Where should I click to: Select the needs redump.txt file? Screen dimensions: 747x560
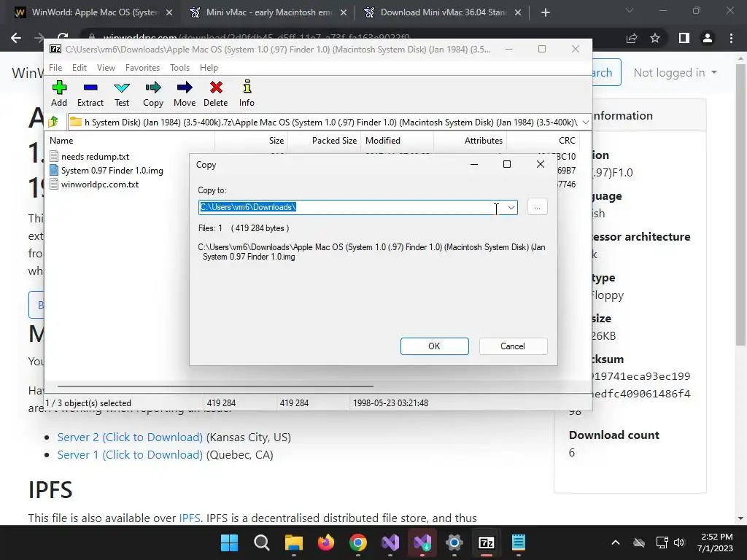(x=90, y=157)
